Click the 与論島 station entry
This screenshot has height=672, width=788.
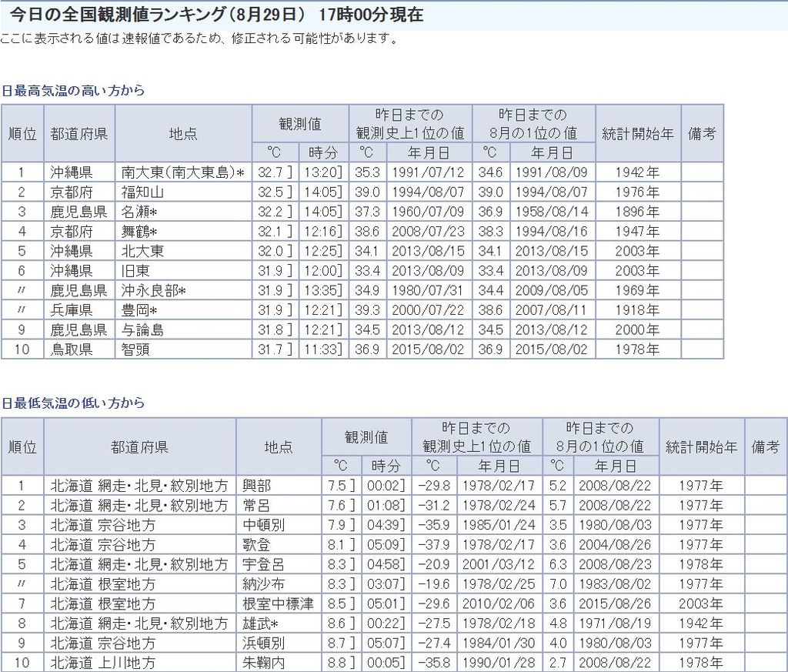(142, 329)
